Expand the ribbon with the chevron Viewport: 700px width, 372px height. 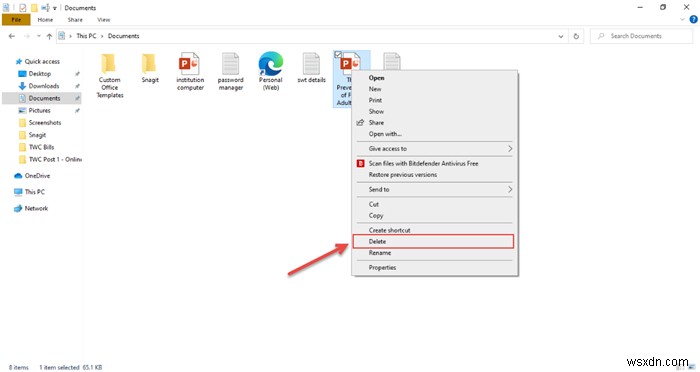pos(682,20)
